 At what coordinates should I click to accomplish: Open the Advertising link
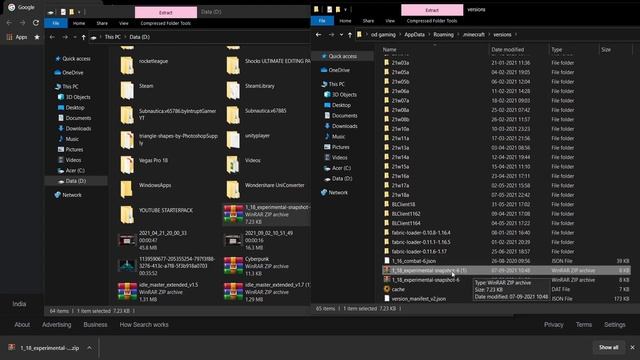pyautogui.click(x=56, y=325)
